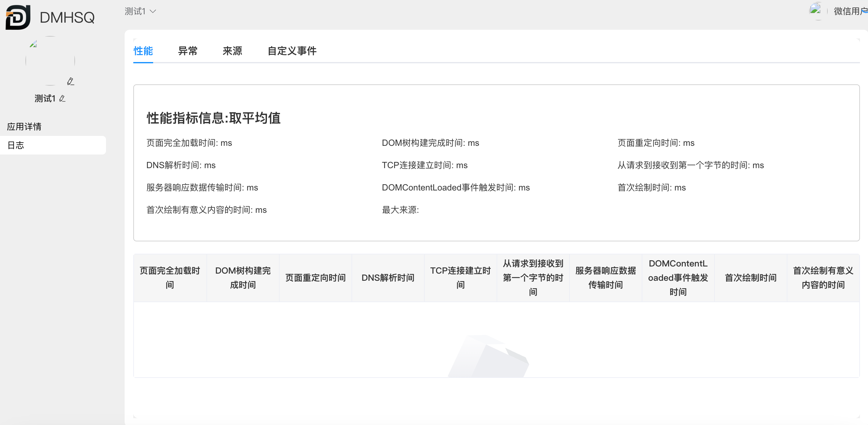868x425 pixels.
Task: Click the 微信用户 username label
Action: coord(849,11)
